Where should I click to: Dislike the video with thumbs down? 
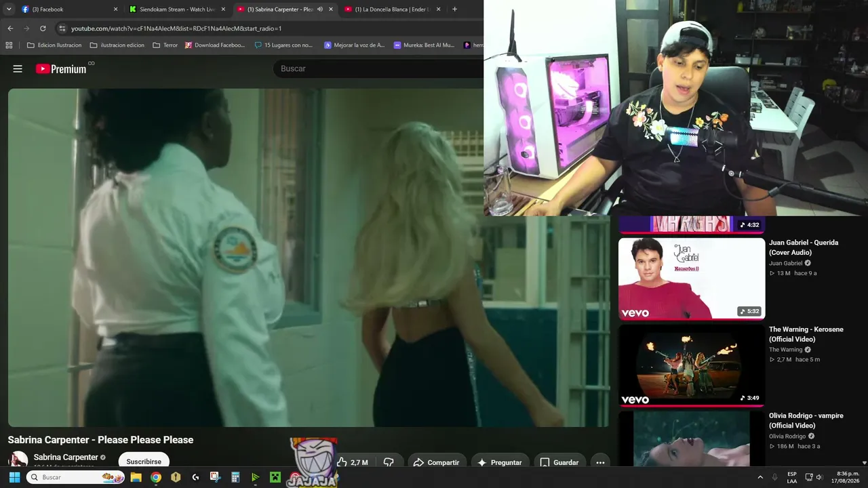[x=389, y=462]
